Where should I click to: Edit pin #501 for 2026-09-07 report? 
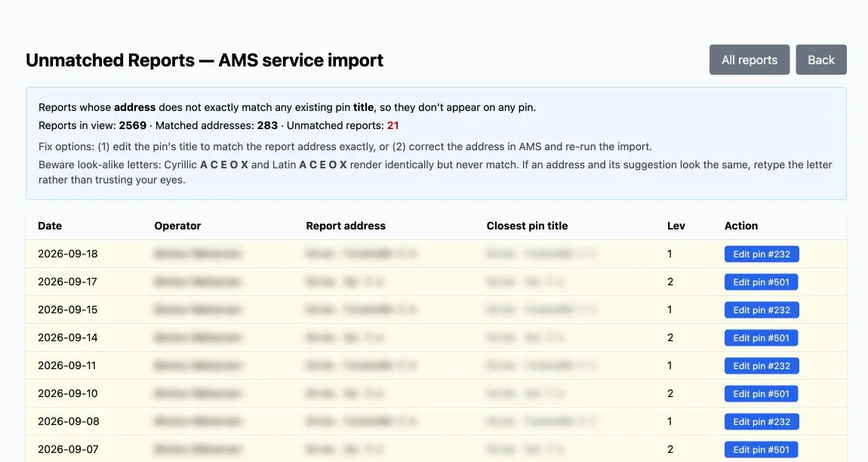[x=761, y=450]
